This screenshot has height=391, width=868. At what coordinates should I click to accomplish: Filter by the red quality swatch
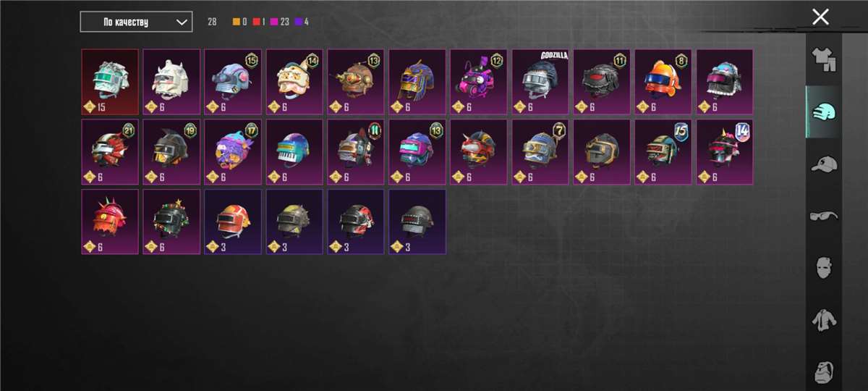coord(256,22)
